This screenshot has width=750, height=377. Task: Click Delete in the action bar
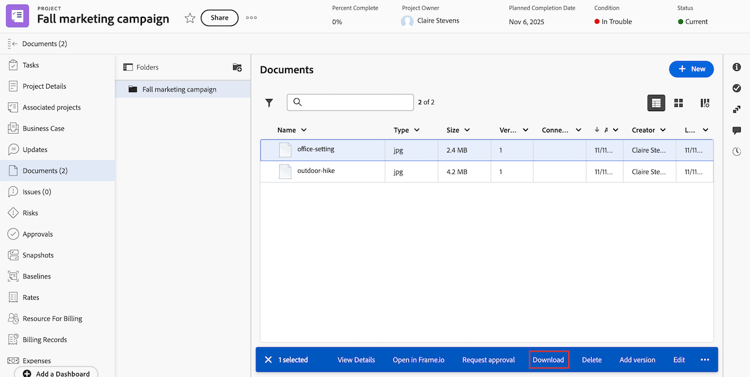click(592, 360)
